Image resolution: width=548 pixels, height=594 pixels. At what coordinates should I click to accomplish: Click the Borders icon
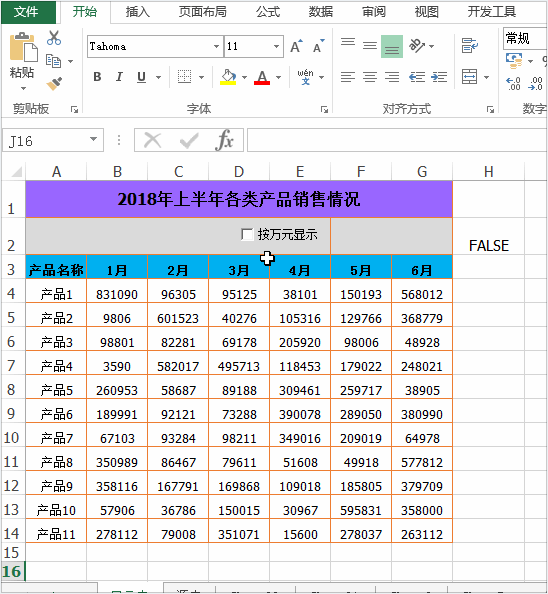click(184, 77)
